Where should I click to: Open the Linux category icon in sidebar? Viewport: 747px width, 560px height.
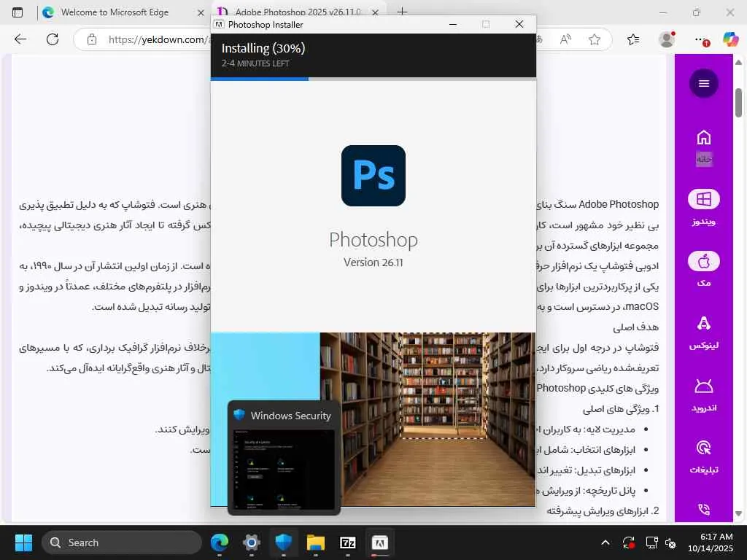pos(704,324)
